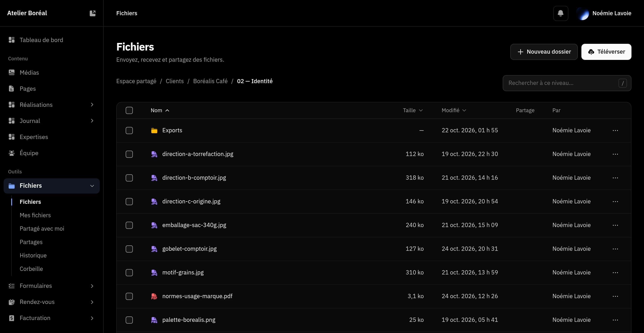Click the JPG icon of gobelet-comptoir.jpg
The width and height of the screenshot is (644, 333).
click(154, 249)
